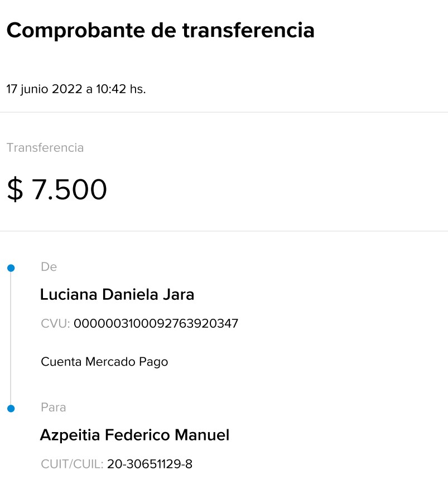The width and height of the screenshot is (448, 479).
Task: Select recipient name Azpeitia Federico Manuel
Action: point(134,435)
